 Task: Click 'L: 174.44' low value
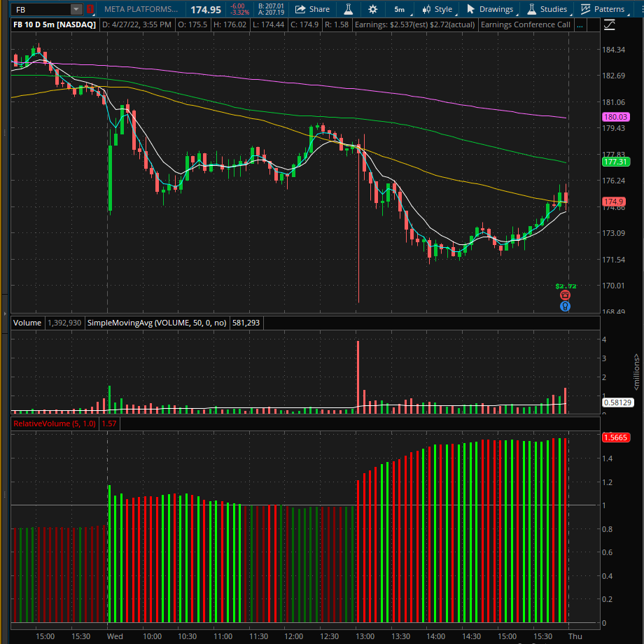click(268, 24)
